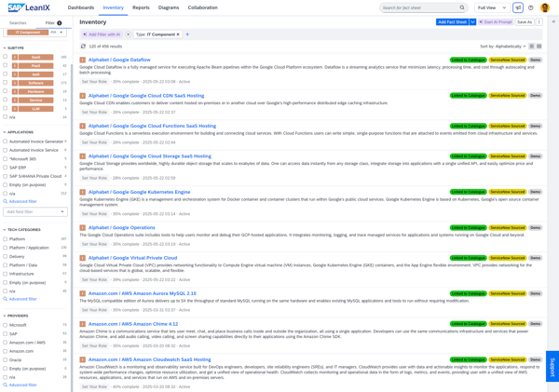Click the Save As button

(x=525, y=22)
